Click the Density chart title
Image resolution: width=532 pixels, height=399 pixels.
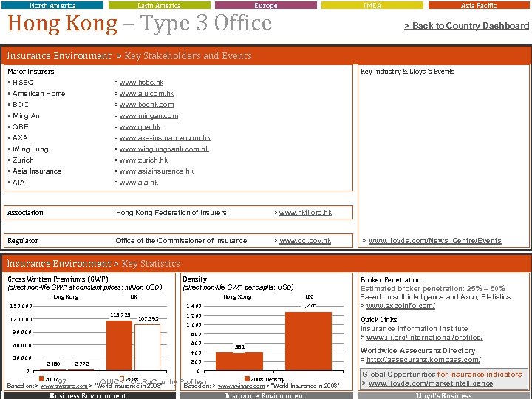click(195, 279)
